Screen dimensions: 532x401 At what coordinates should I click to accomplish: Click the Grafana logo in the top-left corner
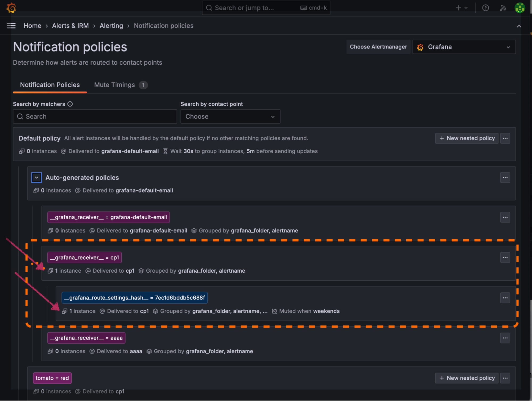click(x=11, y=8)
